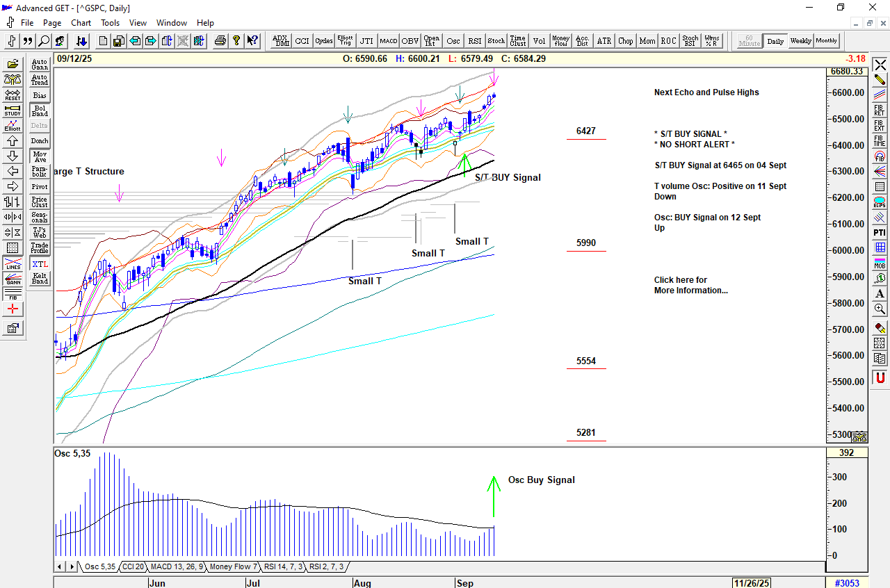This screenshot has width=890, height=588.
Task: Switch to MACD 13, 26, 9 tab
Action: pos(177,567)
